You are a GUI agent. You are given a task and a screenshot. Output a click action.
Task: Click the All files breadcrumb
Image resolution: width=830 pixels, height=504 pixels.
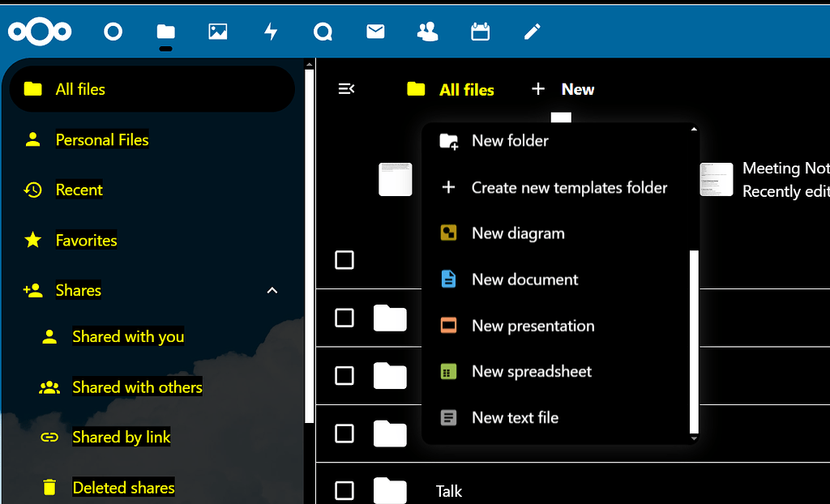[451, 89]
